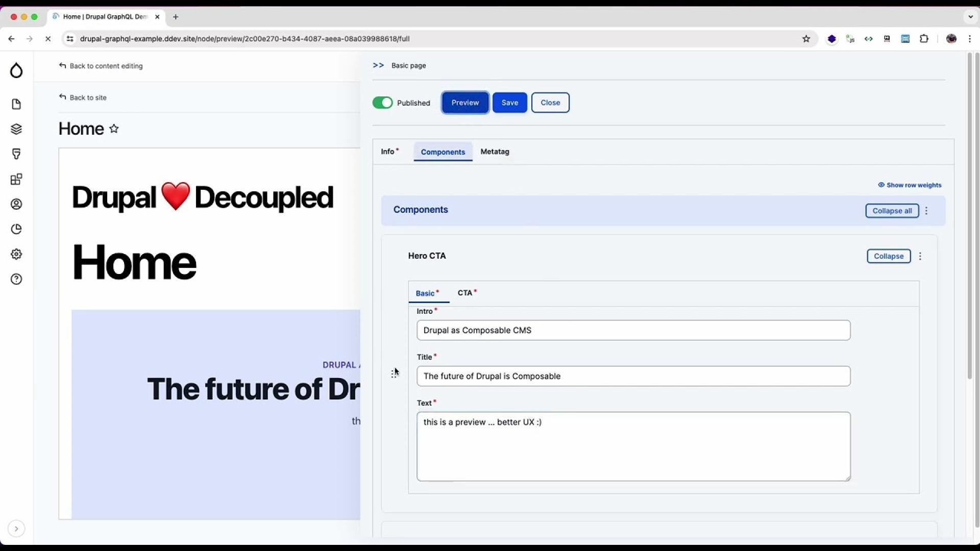The height and width of the screenshot is (551, 980).
Task: Open the Extend modules icon in sidebar
Action: click(x=16, y=179)
